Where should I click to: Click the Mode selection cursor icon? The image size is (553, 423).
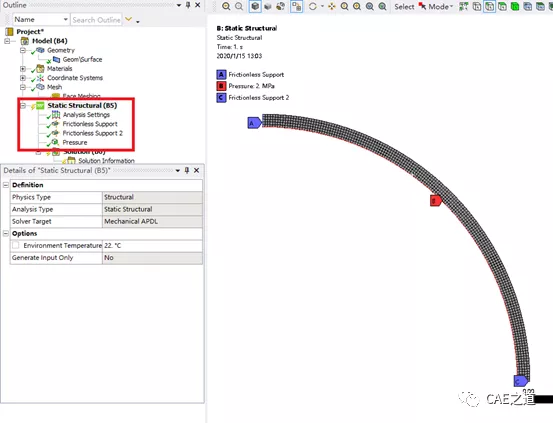(x=422, y=6)
